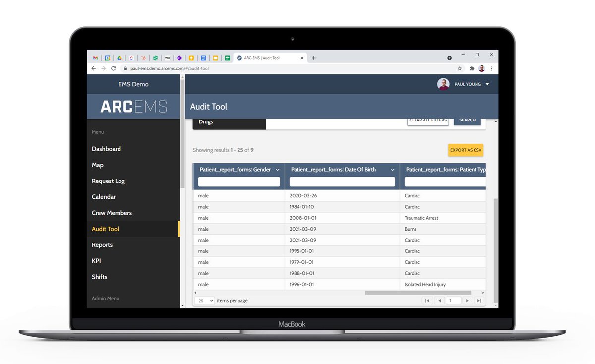
Task: Click the Gender column filter field
Action: [239, 182]
